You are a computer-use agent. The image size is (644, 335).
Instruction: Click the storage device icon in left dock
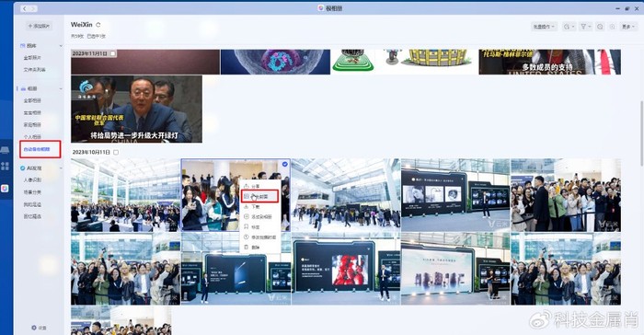click(x=5, y=150)
